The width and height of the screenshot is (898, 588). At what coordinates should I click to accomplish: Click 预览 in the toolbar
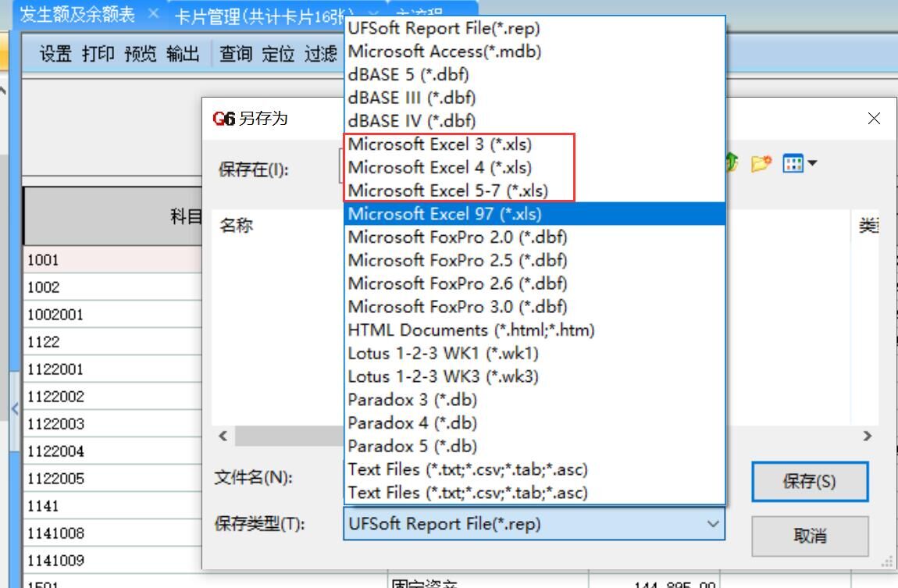pyautogui.click(x=141, y=54)
